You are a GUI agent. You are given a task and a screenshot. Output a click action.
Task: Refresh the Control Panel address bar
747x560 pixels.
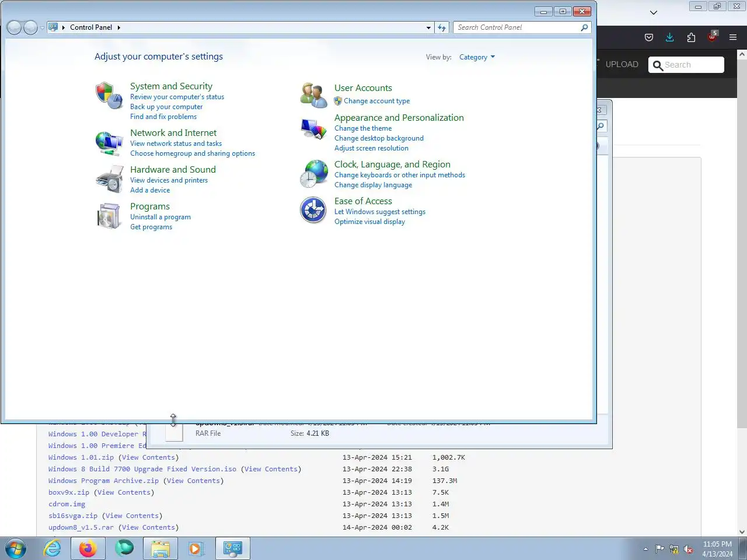442,27
